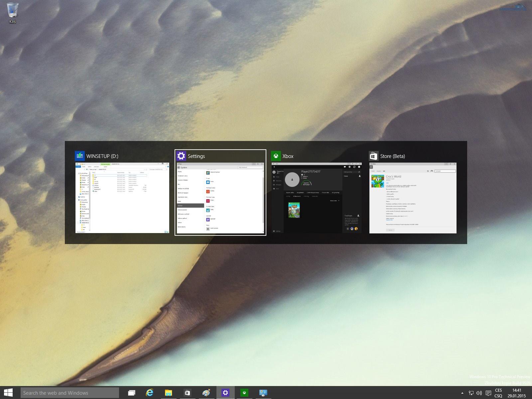Select the highlighted Settings window thumbnail
The image size is (532, 399).
220,198
